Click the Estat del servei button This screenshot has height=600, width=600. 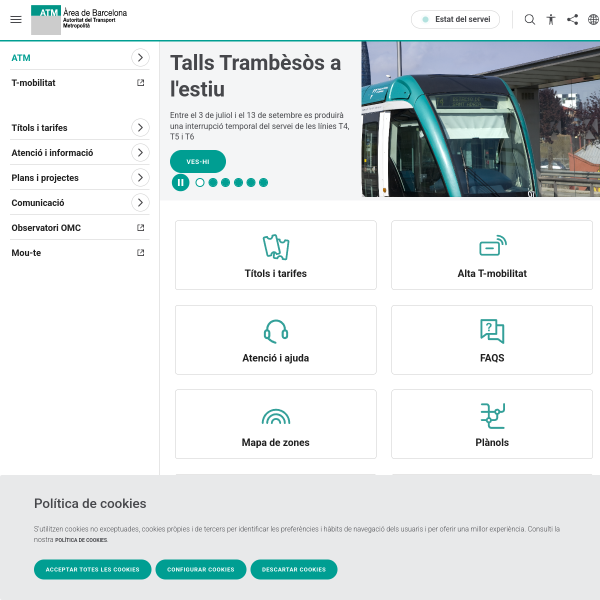(x=455, y=20)
